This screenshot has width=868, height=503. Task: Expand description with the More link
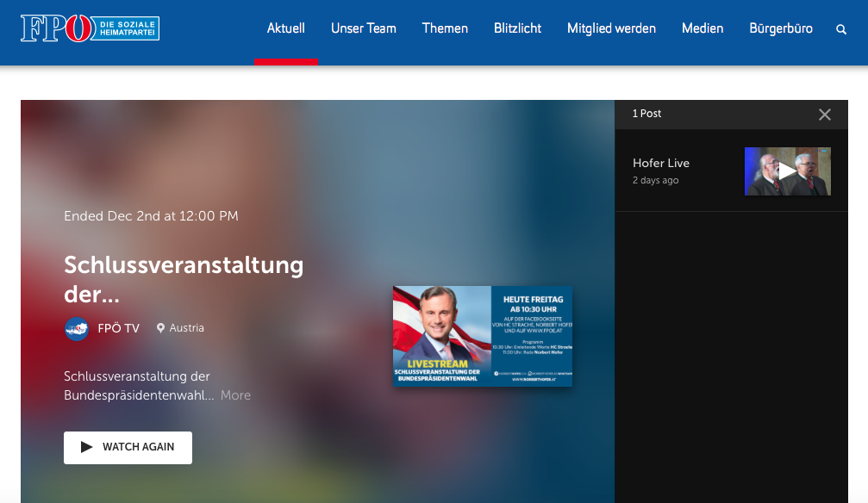coord(235,395)
